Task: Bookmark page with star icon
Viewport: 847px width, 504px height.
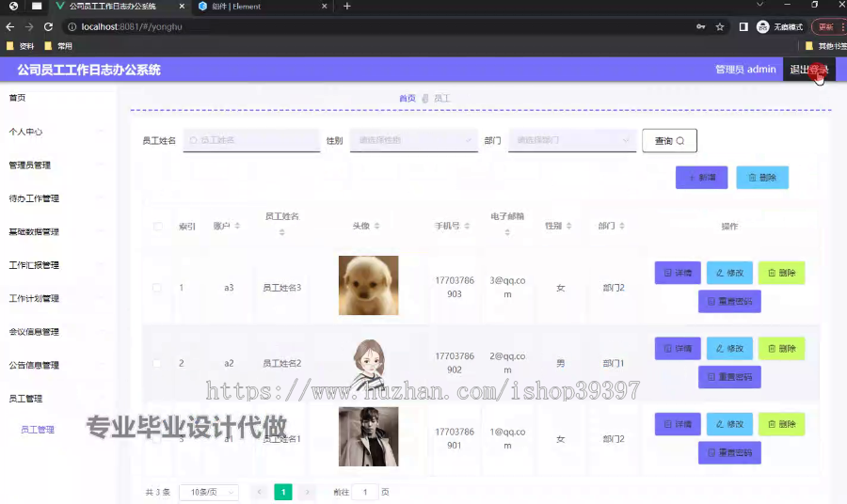Action: tap(720, 26)
